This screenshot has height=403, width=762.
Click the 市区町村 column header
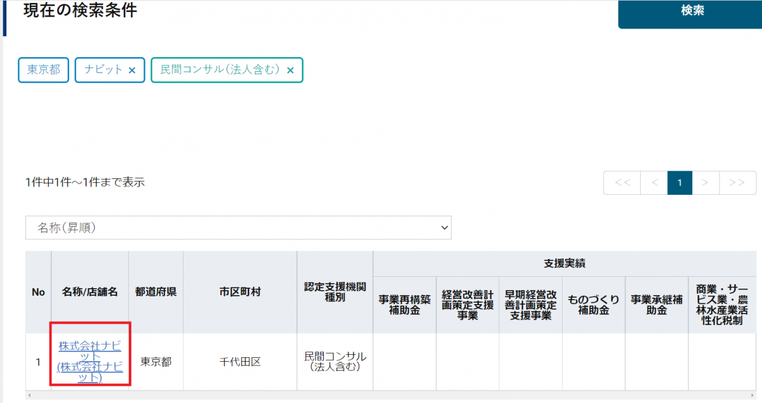(x=240, y=292)
